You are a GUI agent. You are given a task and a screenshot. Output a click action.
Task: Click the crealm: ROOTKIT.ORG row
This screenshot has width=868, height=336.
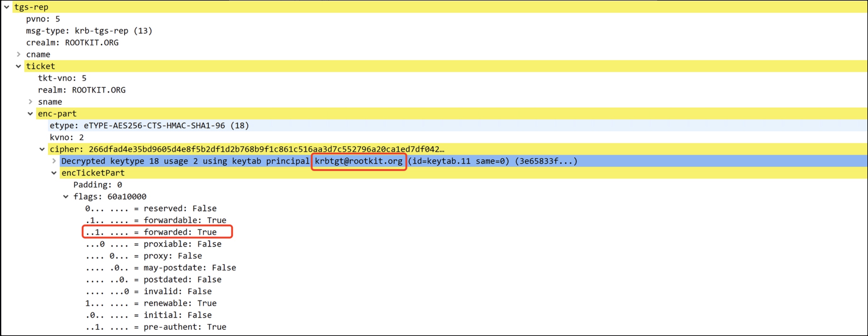[72, 43]
